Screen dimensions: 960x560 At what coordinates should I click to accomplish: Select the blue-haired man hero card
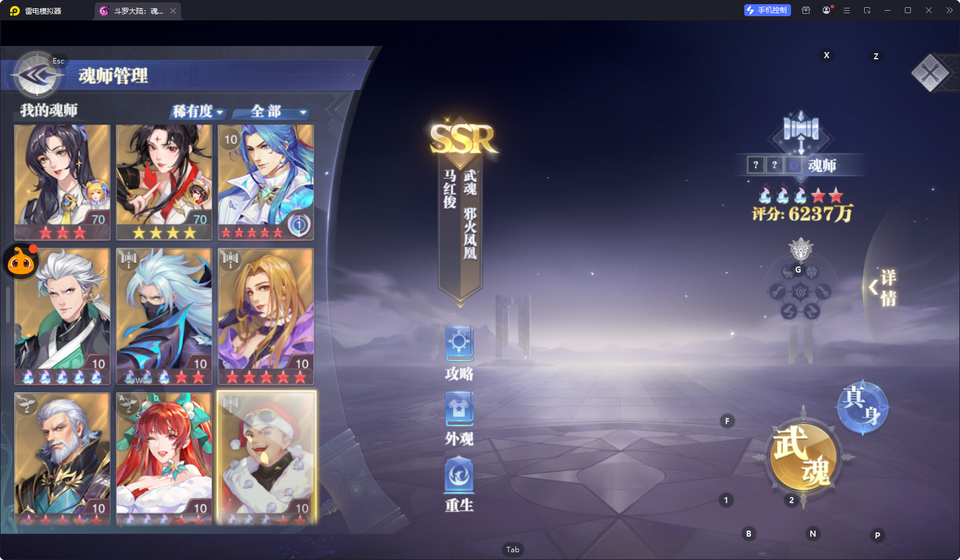[266, 182]
